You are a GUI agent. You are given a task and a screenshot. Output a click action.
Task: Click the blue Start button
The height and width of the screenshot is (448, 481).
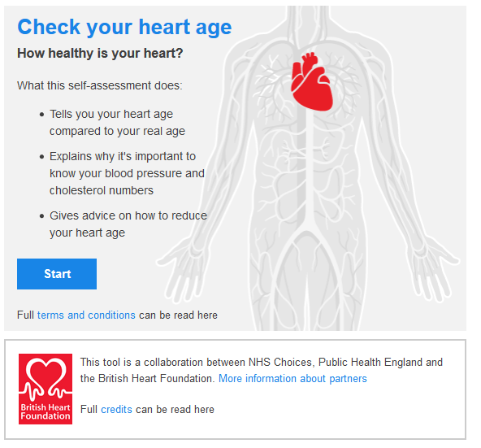(57, 273)
